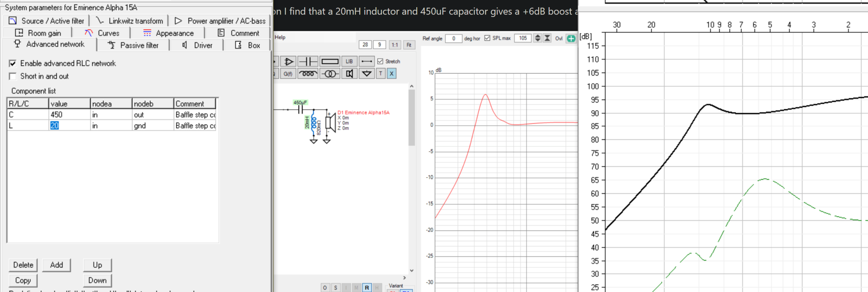Select the C row type cell
The width and height of the screenshot is (868, 292).
point(28,115)
